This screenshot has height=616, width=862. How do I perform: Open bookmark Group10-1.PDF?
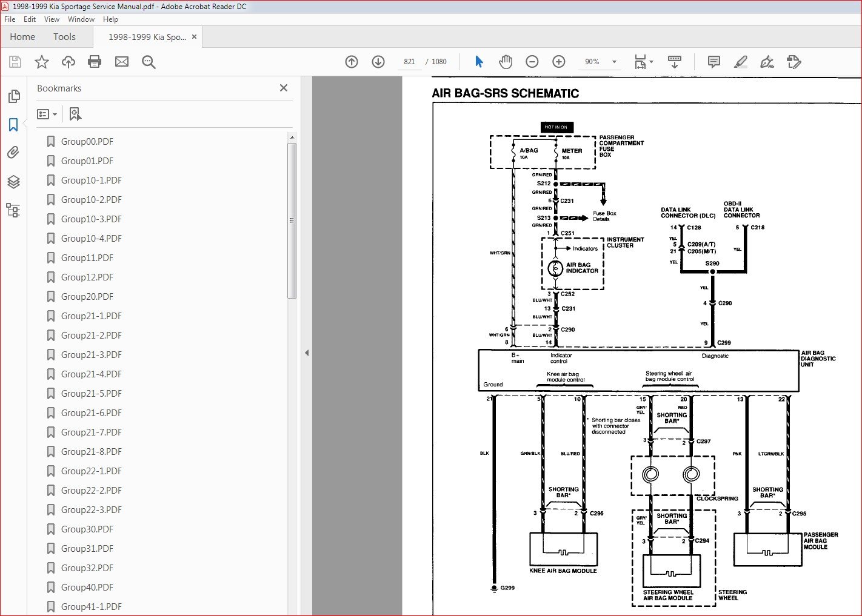click(92, 180)
